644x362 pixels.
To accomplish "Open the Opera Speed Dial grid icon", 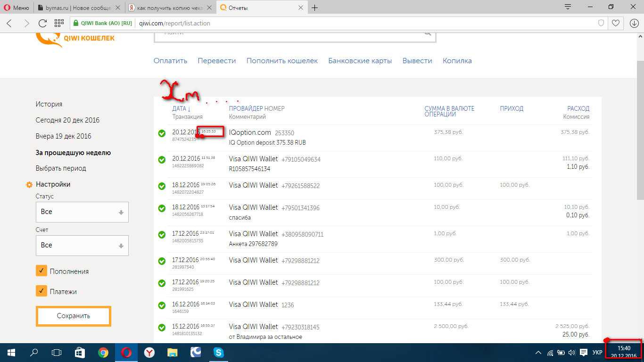I will coord(59,23).
